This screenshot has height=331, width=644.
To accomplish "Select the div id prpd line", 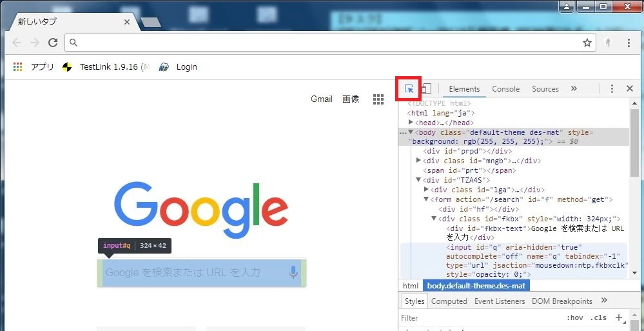I will (467, 151).
